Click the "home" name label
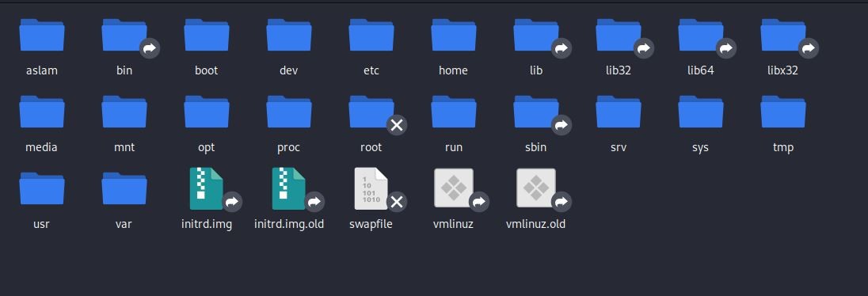Screen dimensions: 868x296 click(x=453, y=70)
